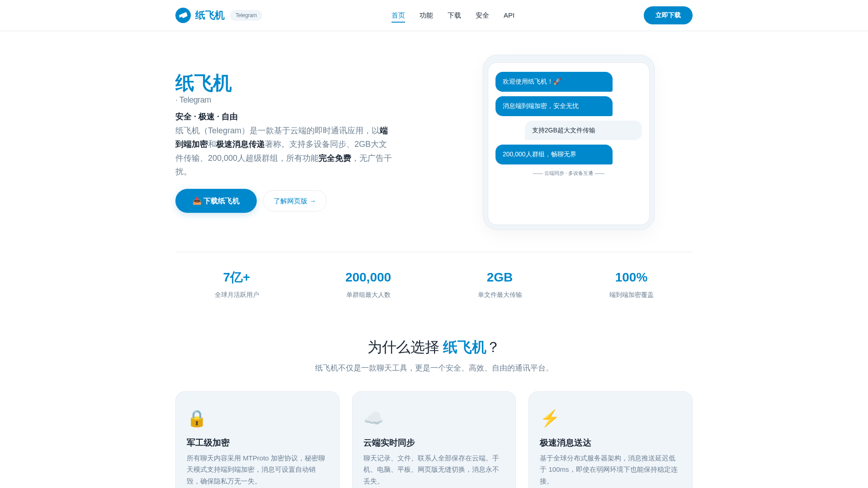Viewport: 868px width, 488px height.
Task: Click the 纸飞机 brand name in header
Action: (x=210, y=15)
